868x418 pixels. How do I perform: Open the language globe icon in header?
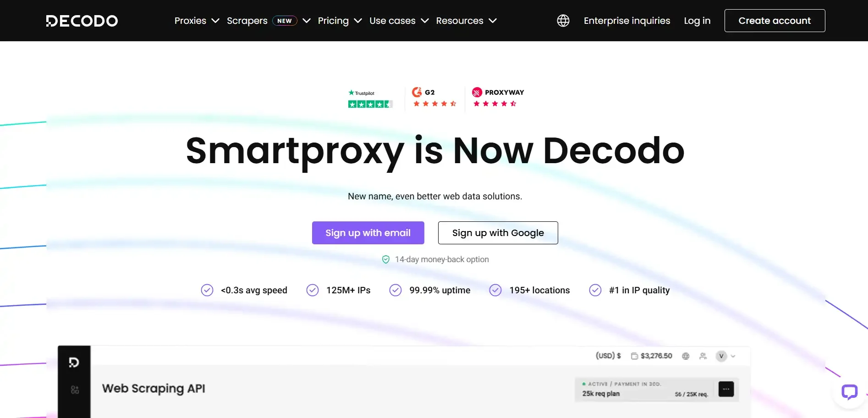[563, 21]
